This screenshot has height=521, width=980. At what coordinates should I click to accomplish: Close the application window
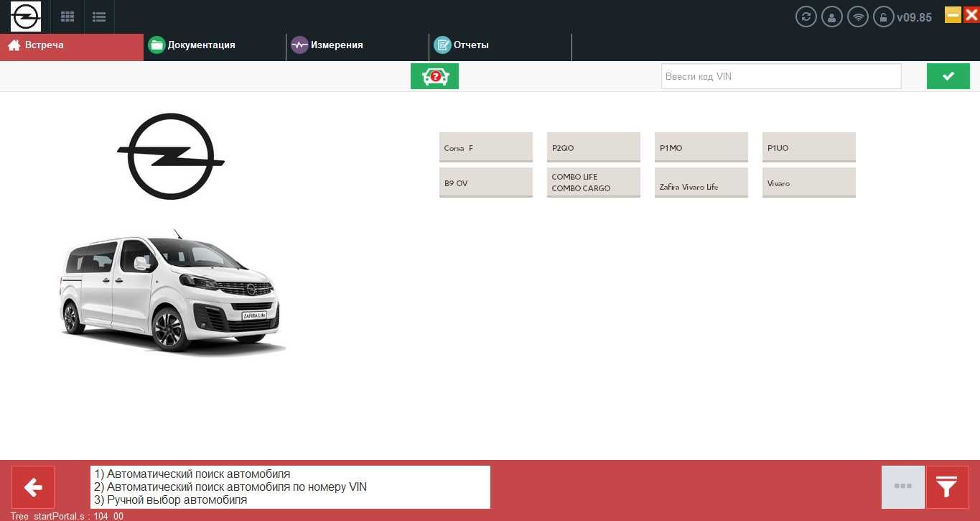pos(971,14)
